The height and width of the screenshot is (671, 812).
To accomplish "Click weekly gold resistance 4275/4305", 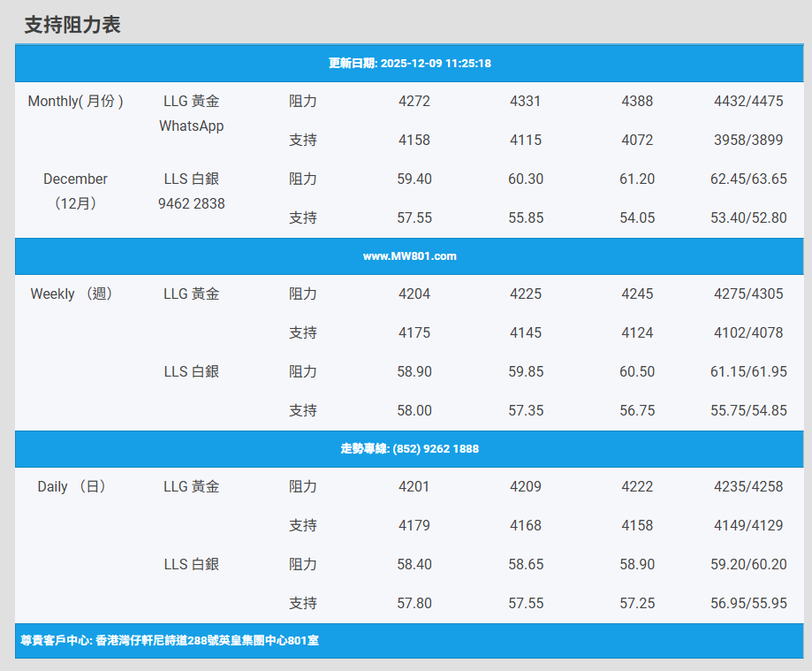I will coord(748,294).
